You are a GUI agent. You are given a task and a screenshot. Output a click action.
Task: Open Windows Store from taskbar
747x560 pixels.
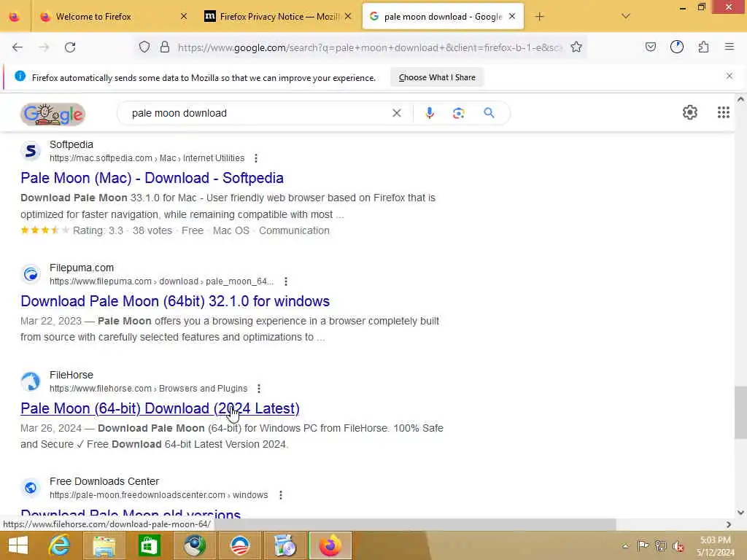click(149, 545)
